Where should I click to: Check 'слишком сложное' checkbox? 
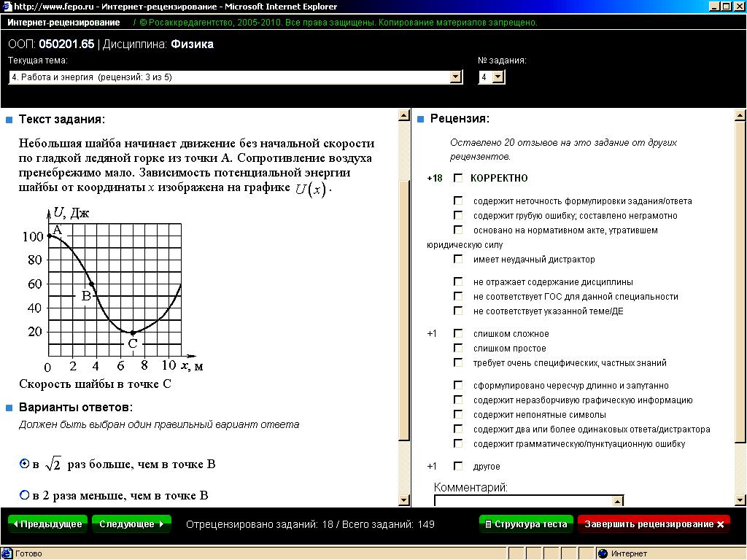(458, 334)
